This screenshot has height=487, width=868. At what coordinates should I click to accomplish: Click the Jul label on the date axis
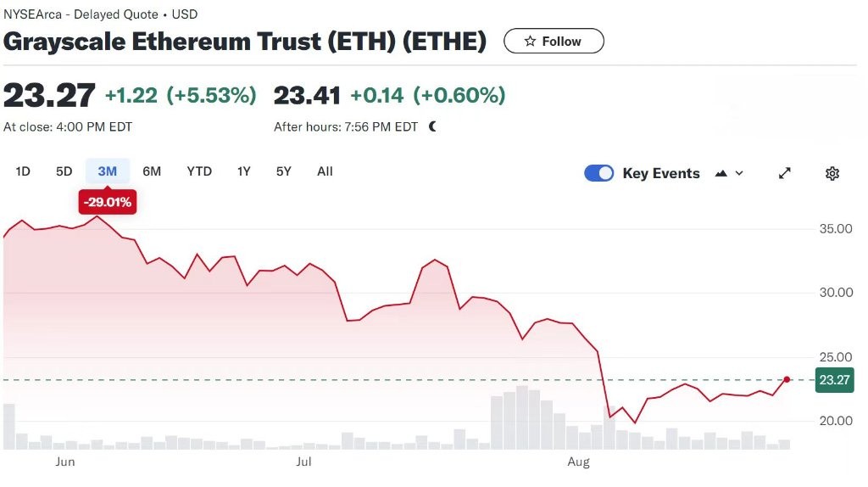coord(304,462)
